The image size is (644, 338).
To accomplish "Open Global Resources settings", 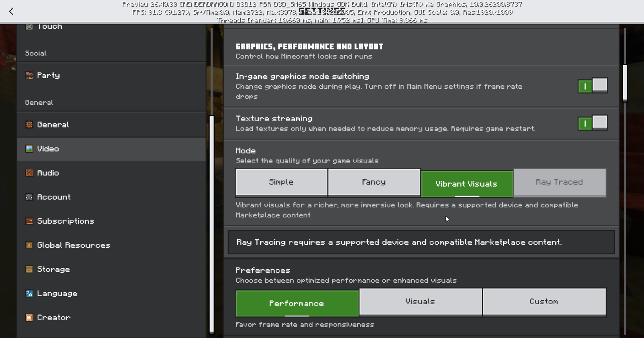I will pyautogui.click(x=112, y=245).
